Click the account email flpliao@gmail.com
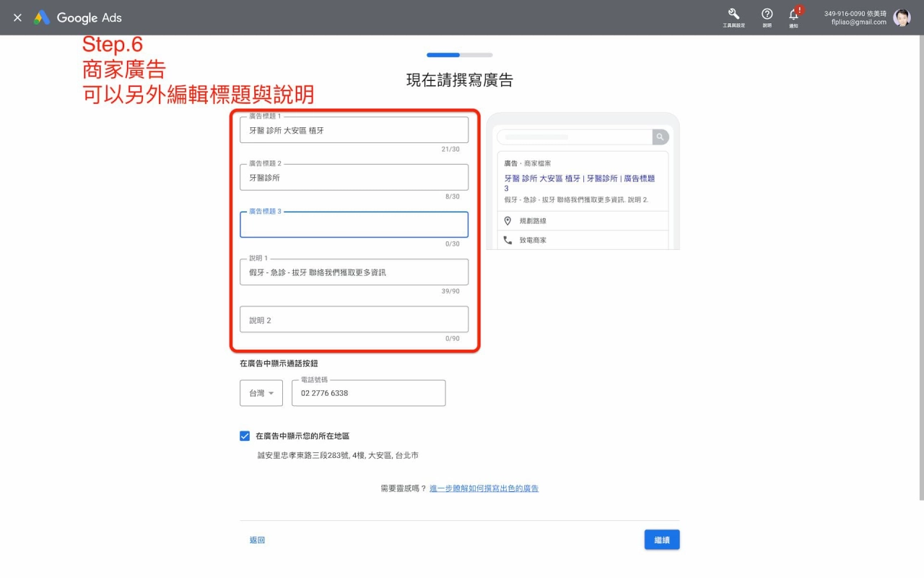Image resolution: width=924 pixels, height=578 pixels. coord(859,22)
